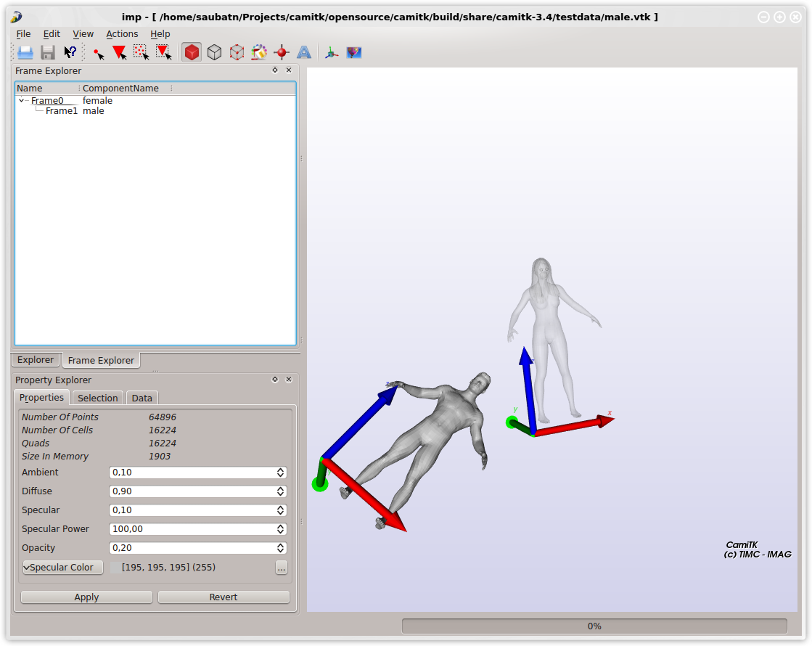Select the rectangle point selection tool
Viewport: 812px width, 646px height.
(141, 52)
